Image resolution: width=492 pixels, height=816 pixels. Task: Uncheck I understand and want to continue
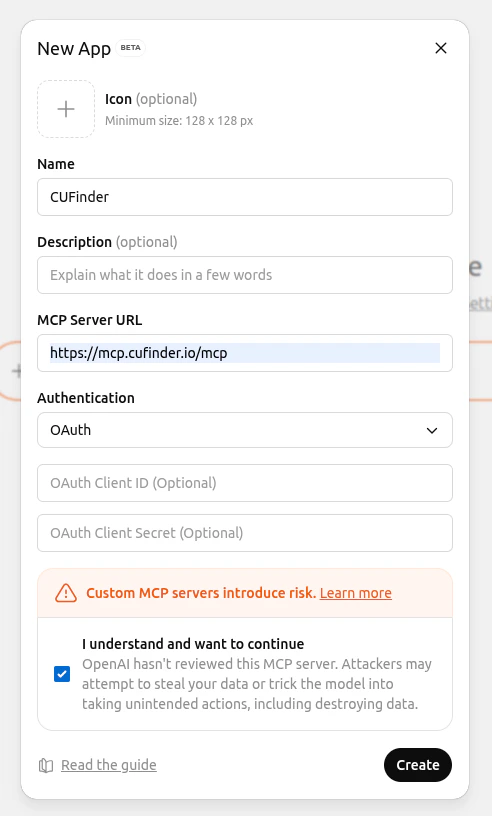pyautogui.click(x=62, y=674)
